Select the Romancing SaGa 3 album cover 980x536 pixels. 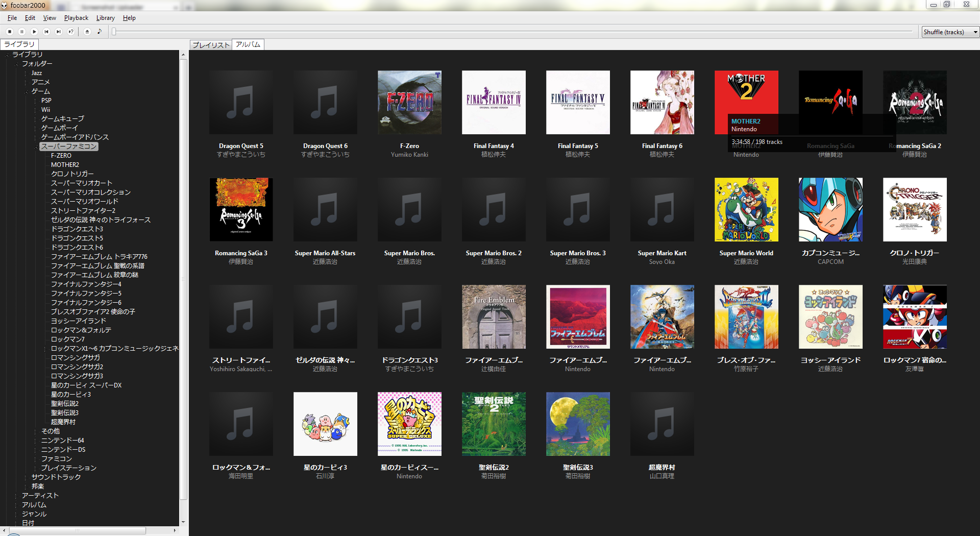coord(241,210)
